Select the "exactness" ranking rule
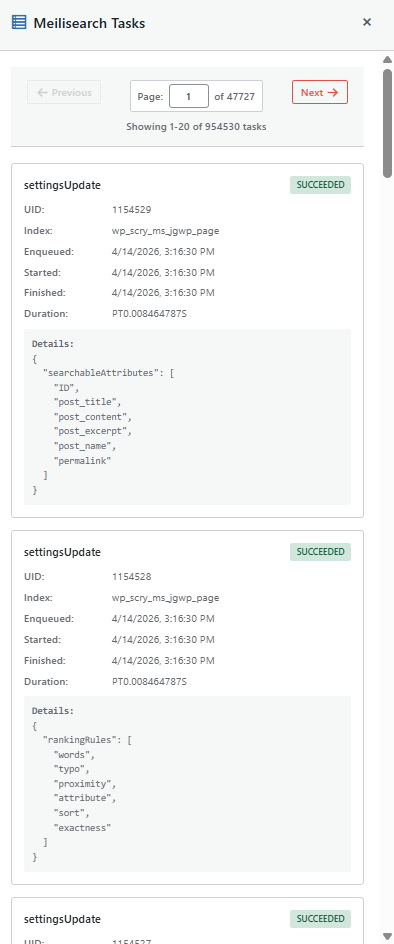The height and width of the screenshot is (944, 394). (x=83, y=828)
